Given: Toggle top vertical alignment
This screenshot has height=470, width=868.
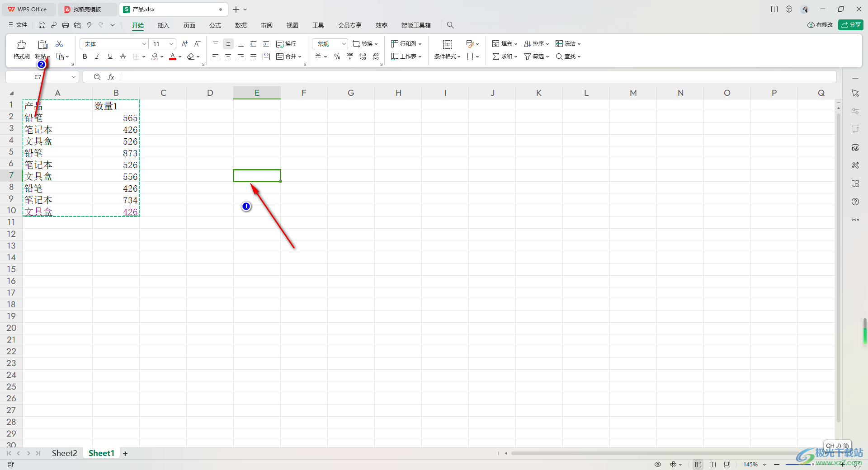Looking at the screenshot, I should [216, 44].
